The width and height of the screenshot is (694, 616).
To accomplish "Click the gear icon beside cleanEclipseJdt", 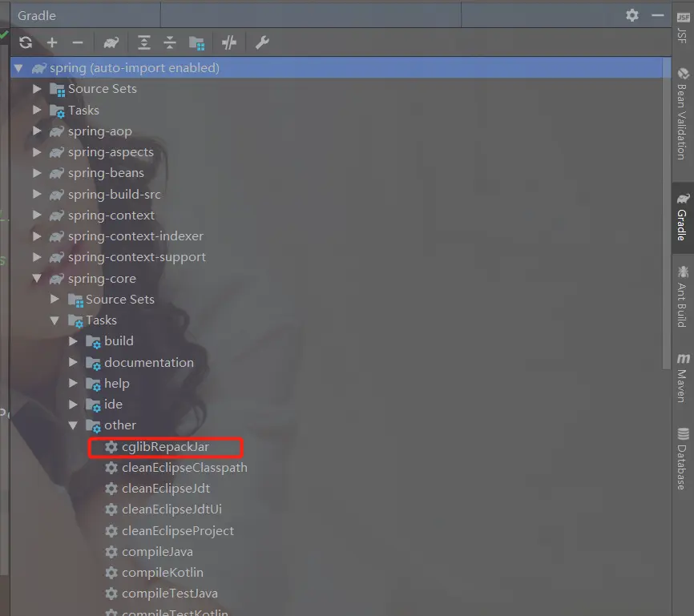I will tap(111, 489).
